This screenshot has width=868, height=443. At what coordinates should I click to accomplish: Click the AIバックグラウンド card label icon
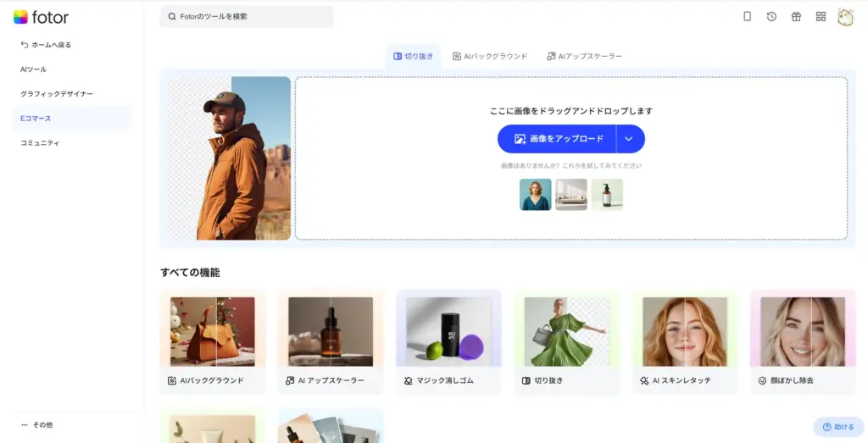tap(172, 380)
